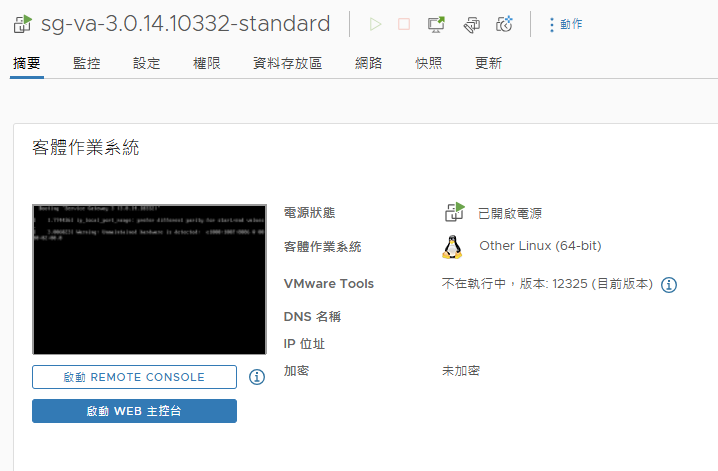Open the 動作 actions dropdown menu
The width and height of the screenshot is (718, 471).
[566, 24]
